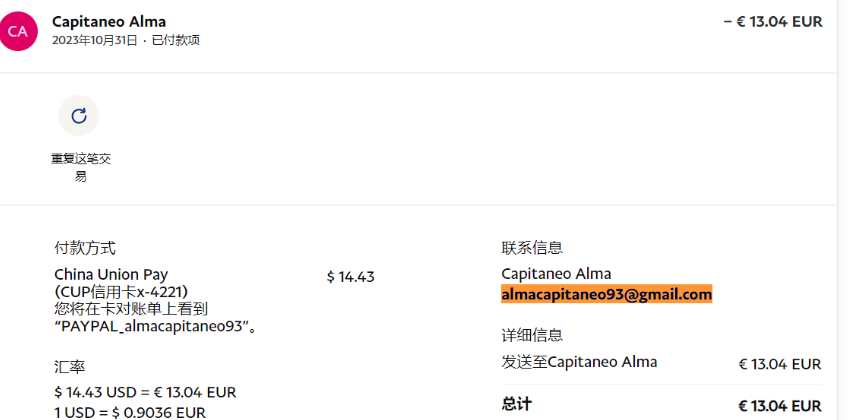
Task: Click the top-right − € 13.04 EUR amount
Action: pyautogui.click(x=772, y=21)
